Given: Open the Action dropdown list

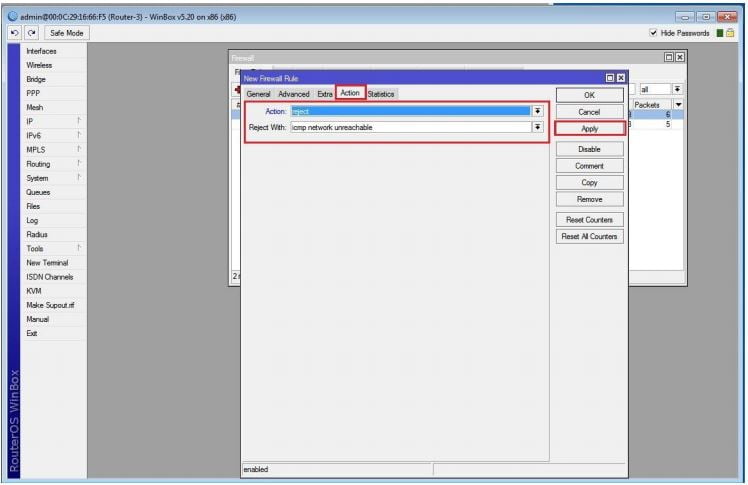Looking at the screenshot, I should coord(538,111).
